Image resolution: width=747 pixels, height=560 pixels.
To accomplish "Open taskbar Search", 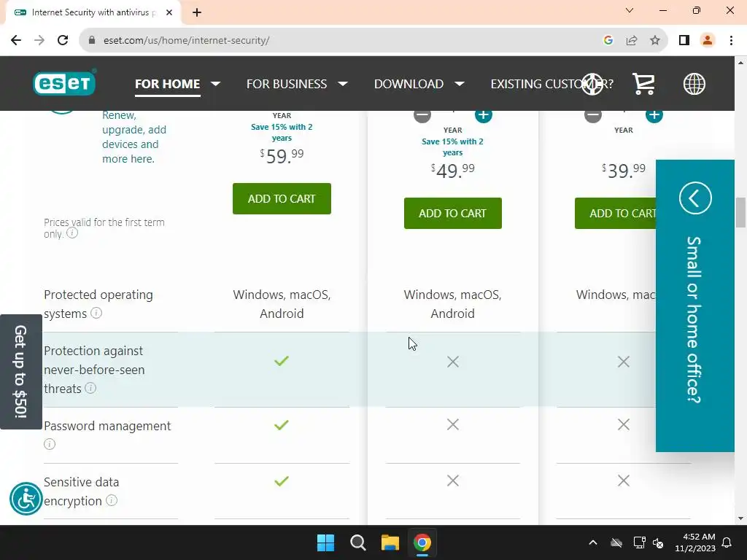I will 357,542.
